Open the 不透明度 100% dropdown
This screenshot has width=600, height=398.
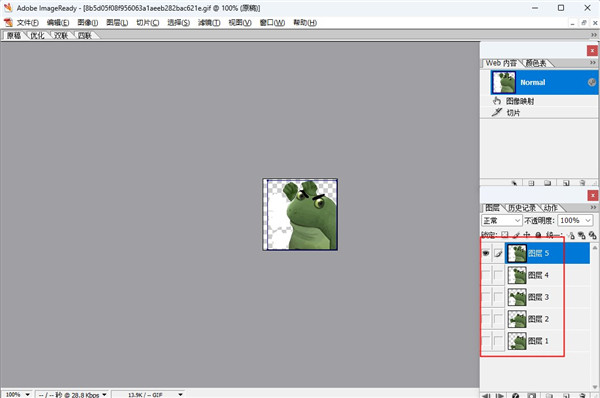point(575,220)
